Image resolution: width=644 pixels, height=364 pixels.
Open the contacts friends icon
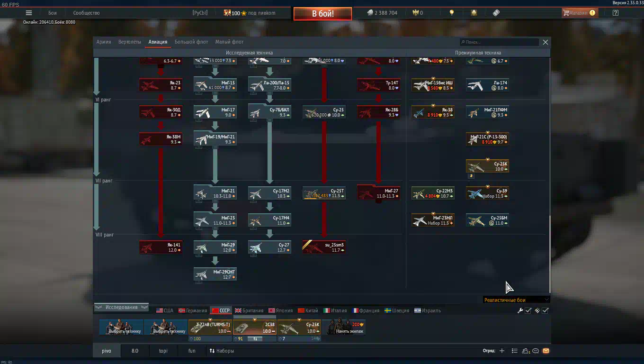point(526,351)
